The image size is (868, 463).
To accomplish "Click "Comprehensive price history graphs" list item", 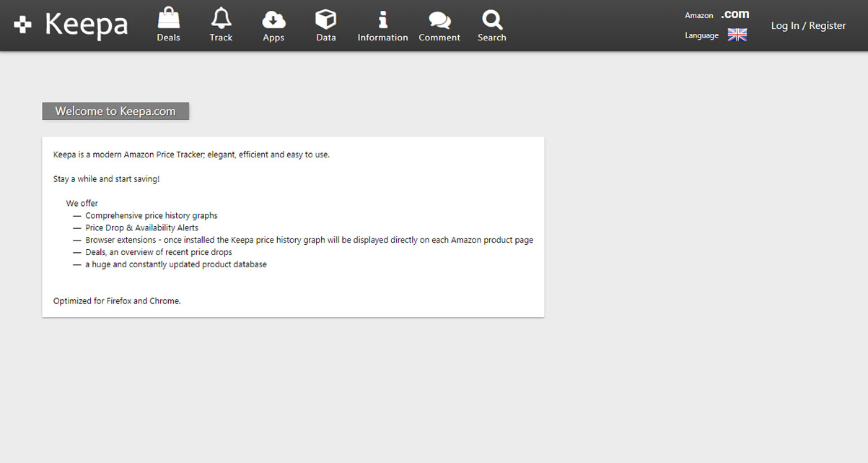I will coord(152,216).
